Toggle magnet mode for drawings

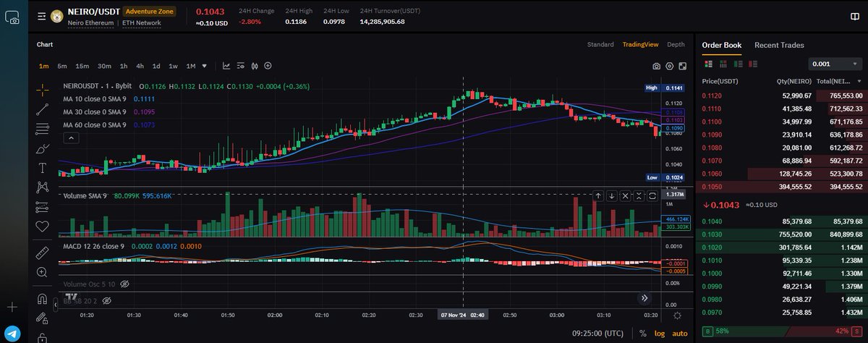point(42,299)
